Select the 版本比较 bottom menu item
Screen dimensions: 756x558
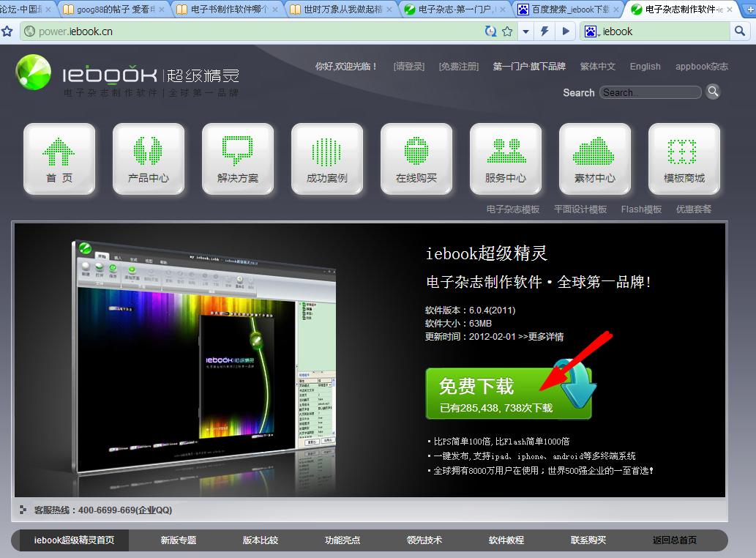261,540
